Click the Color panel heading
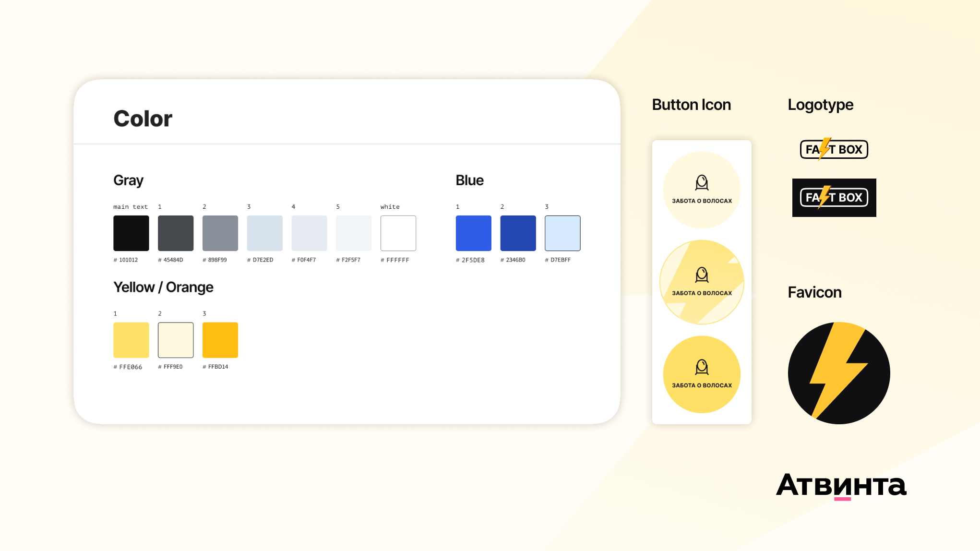This screenshot has height=551, width=980. point(143,119)
